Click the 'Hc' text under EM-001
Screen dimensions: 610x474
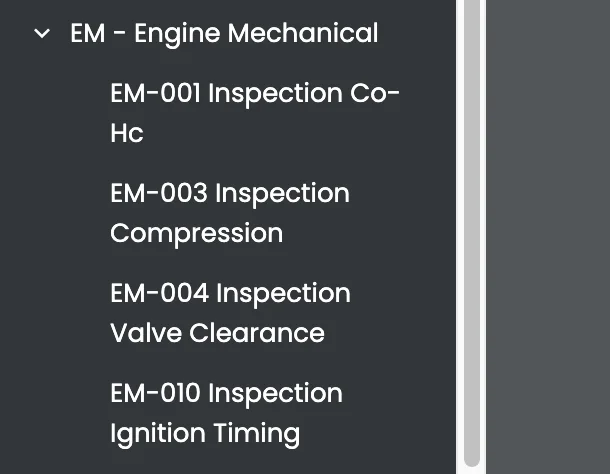(127, 133)
